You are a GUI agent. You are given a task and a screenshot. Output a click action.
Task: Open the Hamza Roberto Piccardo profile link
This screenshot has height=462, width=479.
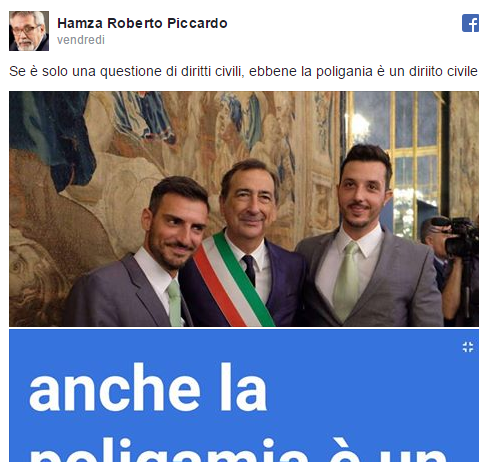[x=142, y=23]
